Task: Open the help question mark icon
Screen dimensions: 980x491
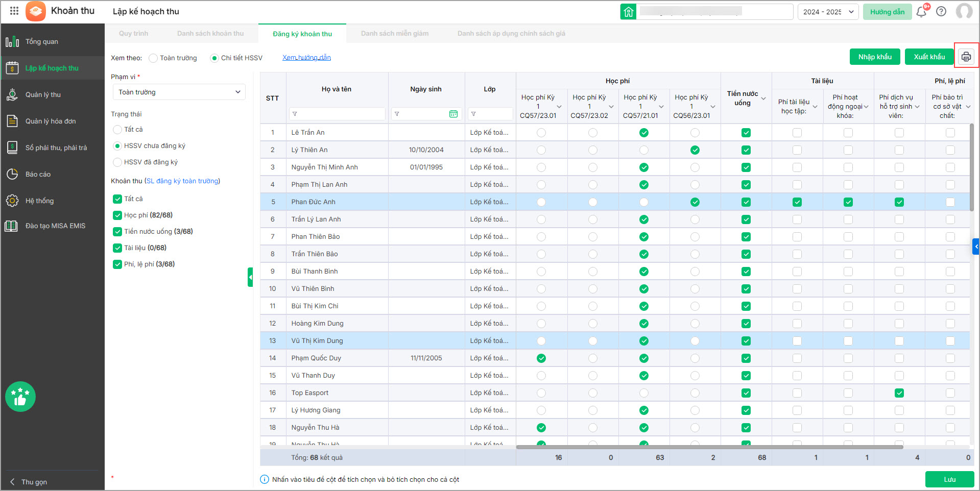Action: [x=941, y=12]
